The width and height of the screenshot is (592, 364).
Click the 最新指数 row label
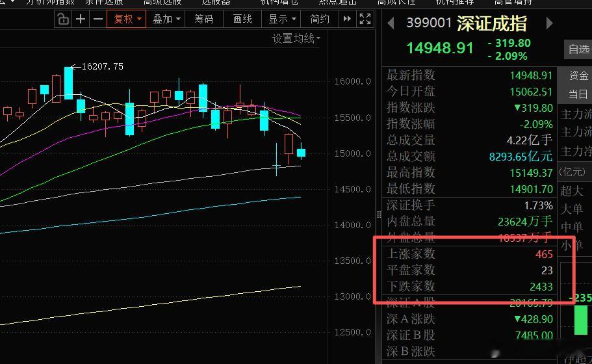(411, 75)
